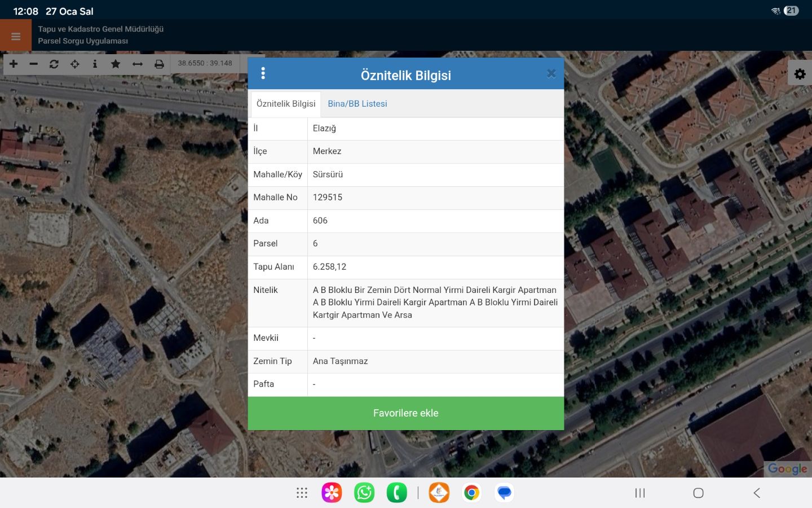
Task: Tap the Android back navigation button
Action: (757, 493)
